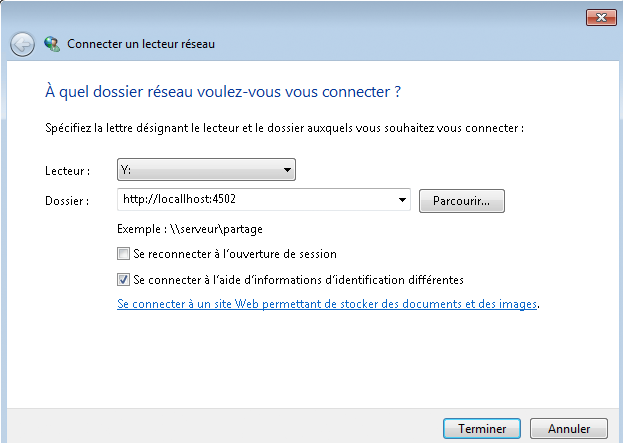
Task: Click the Terminer button
Action: (x=482, y=429)
